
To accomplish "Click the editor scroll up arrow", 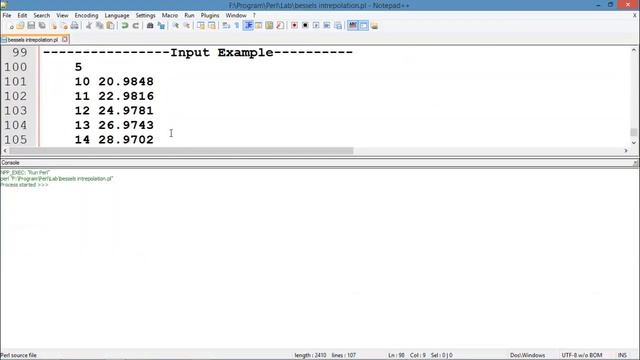I will point(634,50).
